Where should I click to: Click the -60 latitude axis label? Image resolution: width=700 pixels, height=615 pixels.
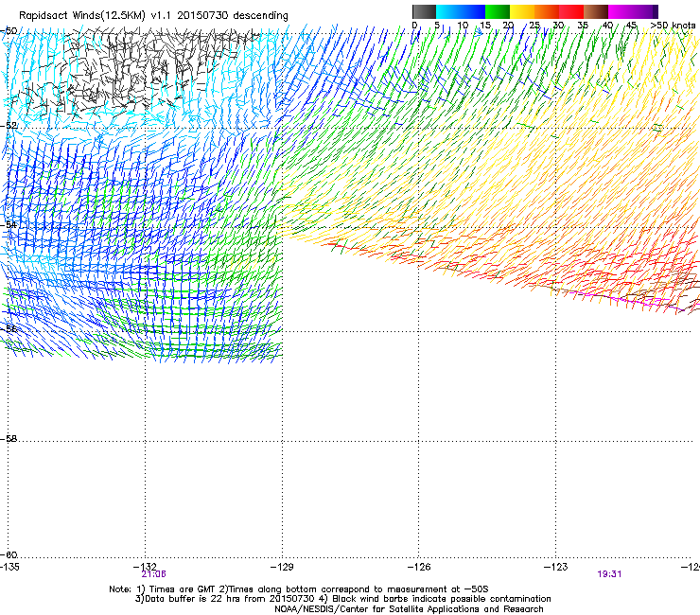point(9,554)
